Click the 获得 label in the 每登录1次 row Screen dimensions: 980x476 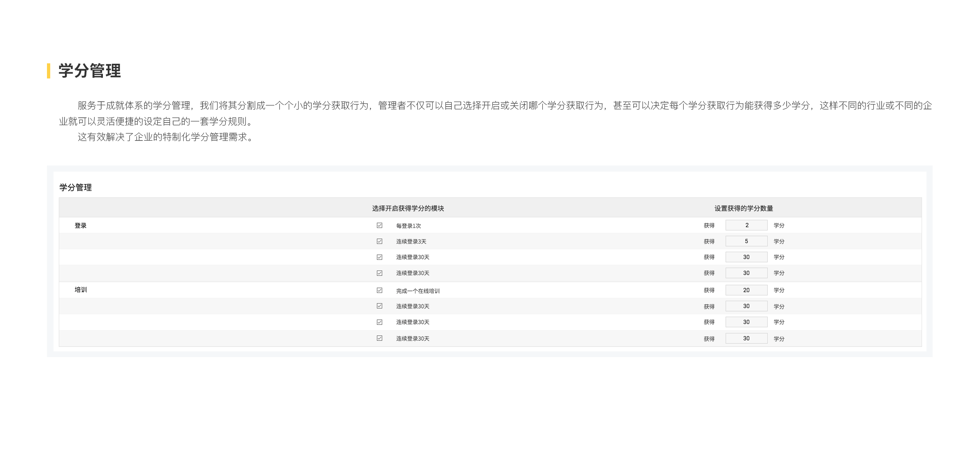point(709,226)
